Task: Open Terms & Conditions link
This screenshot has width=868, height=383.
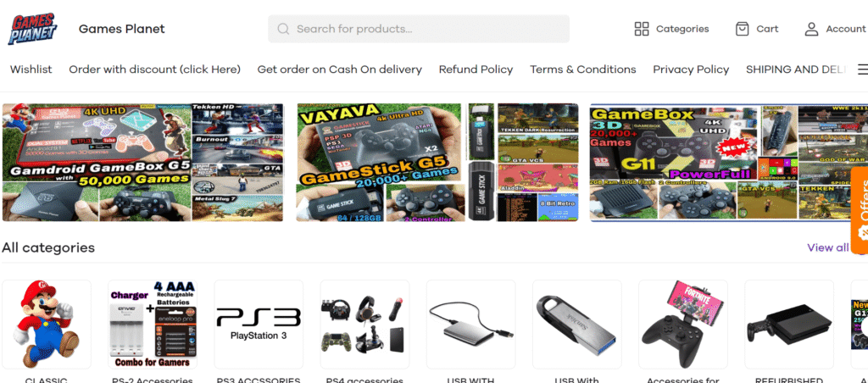Action: pyautogui.click(x=583, y=69)
